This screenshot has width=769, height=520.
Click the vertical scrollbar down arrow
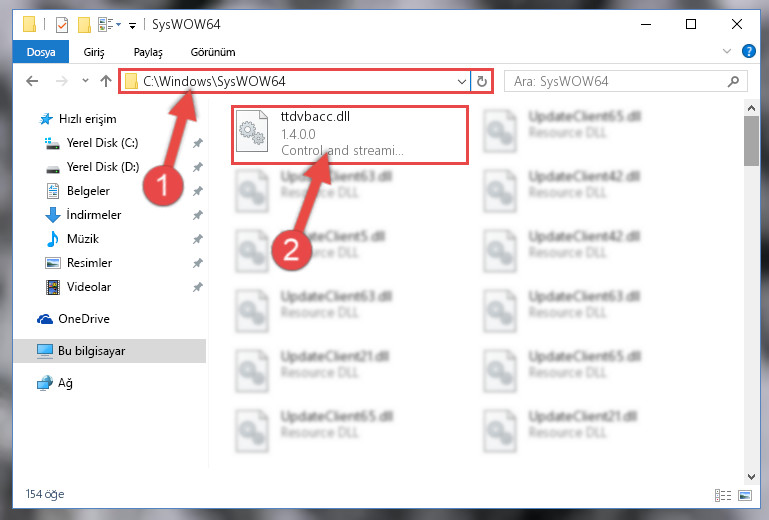[751, 476]
